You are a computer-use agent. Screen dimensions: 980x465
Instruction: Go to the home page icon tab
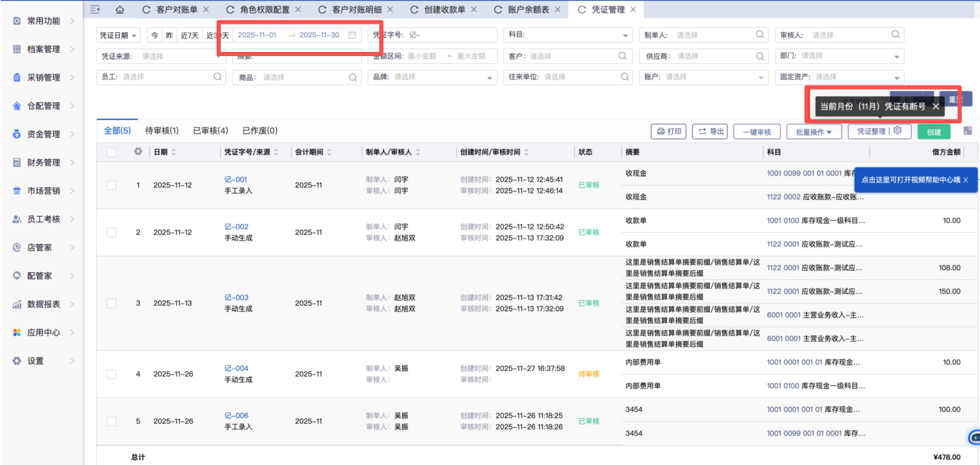(x=120, y=10)
